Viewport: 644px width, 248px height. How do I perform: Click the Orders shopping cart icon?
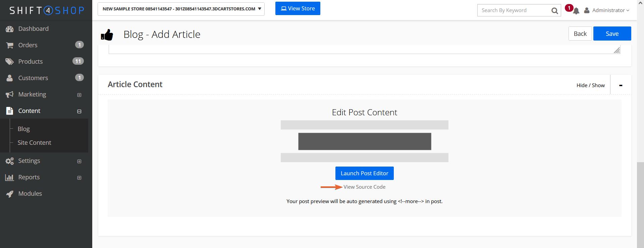pos(9,45)
